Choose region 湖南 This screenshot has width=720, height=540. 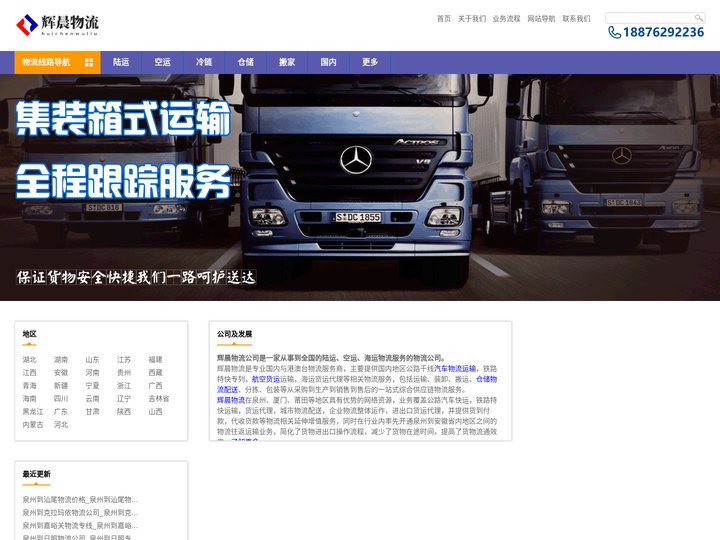click(x=61, y=360)
